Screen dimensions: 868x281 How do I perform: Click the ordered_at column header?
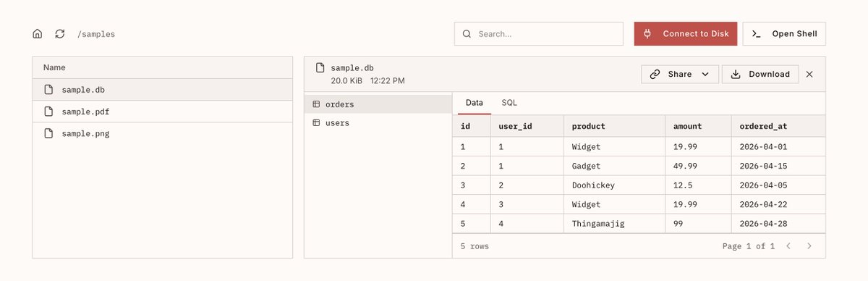778,126
